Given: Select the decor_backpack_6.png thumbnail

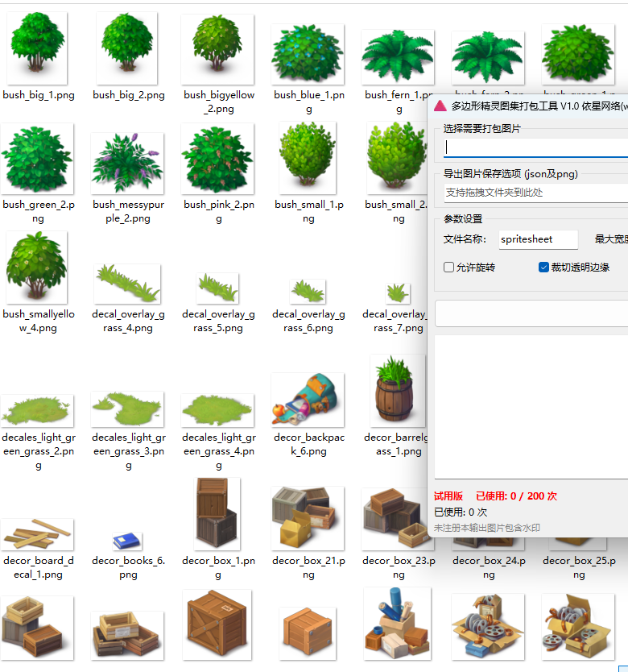Looking at the screenshot, I should (x=308, y=400).
